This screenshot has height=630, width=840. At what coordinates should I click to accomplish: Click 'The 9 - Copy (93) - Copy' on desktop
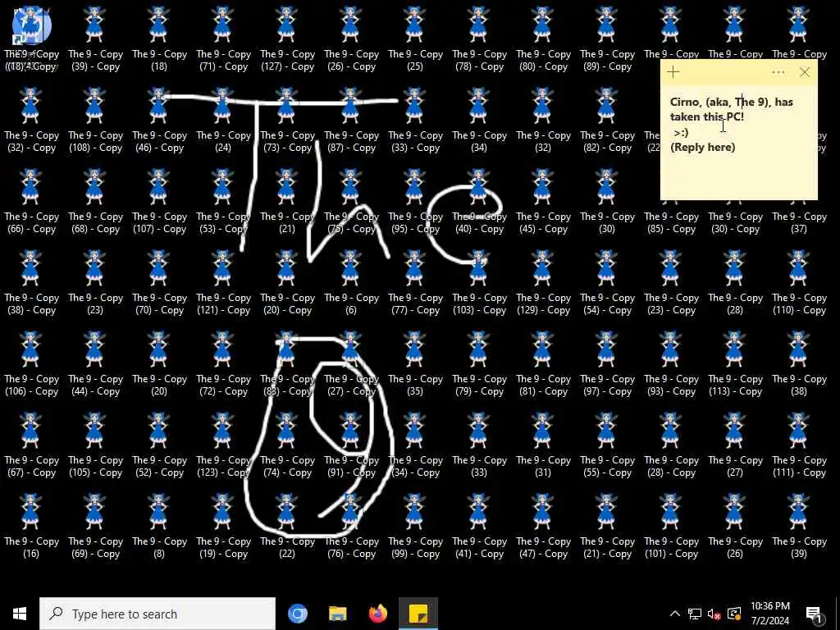(671, 365)
